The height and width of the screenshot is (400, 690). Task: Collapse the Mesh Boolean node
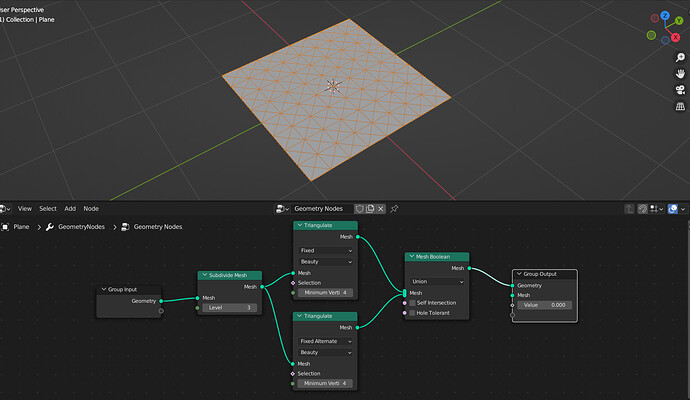click(x=411, y=256)
